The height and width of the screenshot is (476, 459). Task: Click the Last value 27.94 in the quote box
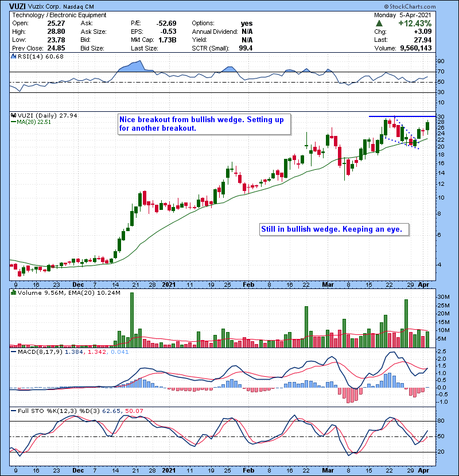[422, 40]
